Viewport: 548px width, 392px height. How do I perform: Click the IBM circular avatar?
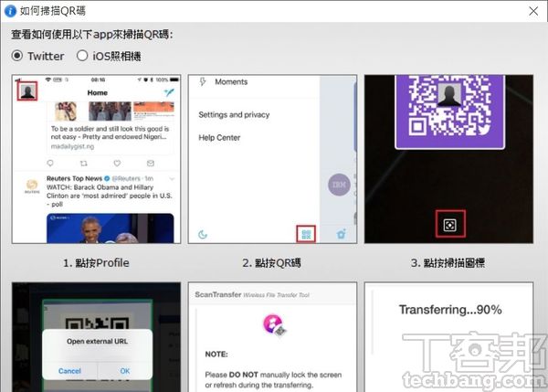click(339, 185)
